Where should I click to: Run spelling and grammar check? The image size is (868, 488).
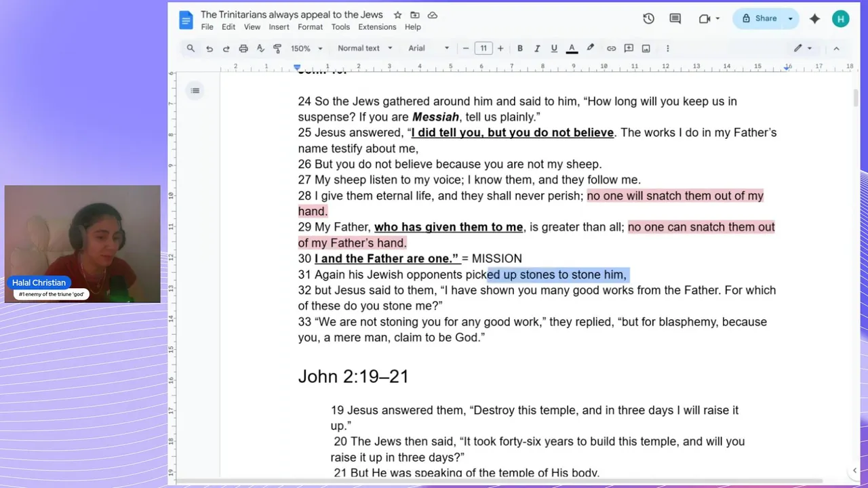pos(260,48)
